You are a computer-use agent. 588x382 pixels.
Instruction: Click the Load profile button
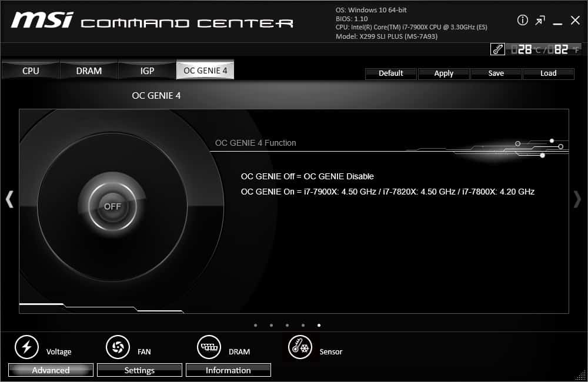pyautogui.click(x=548, y=73)
